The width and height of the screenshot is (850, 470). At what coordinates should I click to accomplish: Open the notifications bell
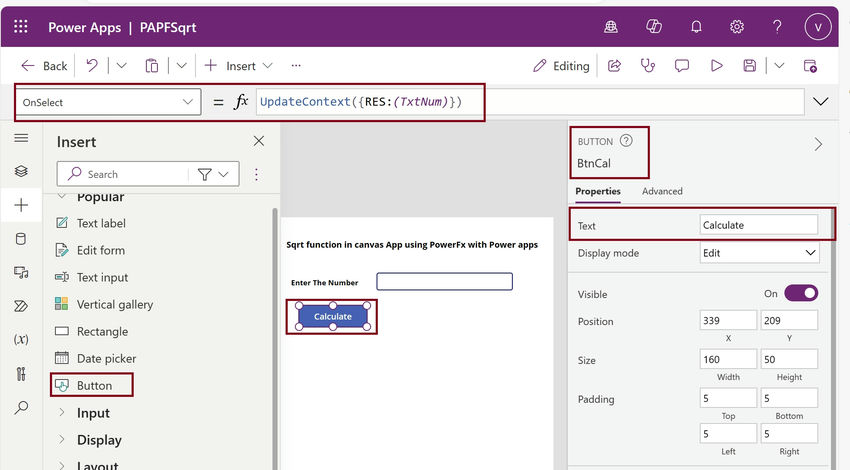[x=697, y=27]
